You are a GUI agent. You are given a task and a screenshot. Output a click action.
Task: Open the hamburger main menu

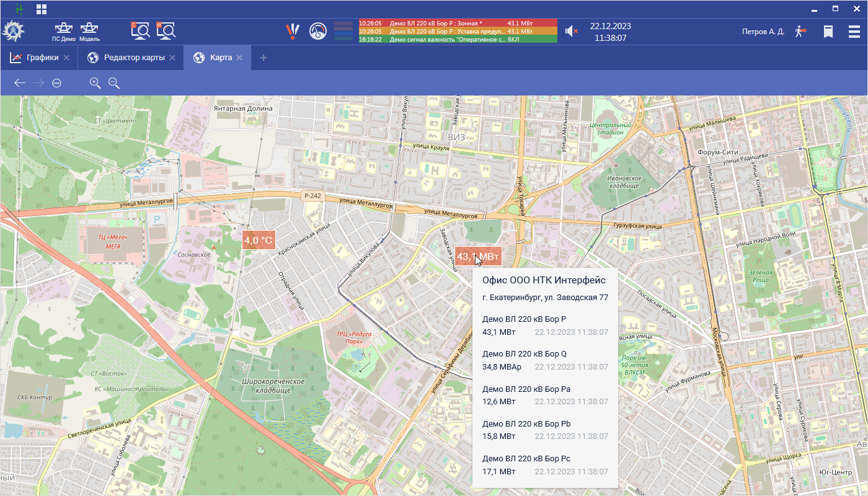pyautogui.click(x=854, y=31)
